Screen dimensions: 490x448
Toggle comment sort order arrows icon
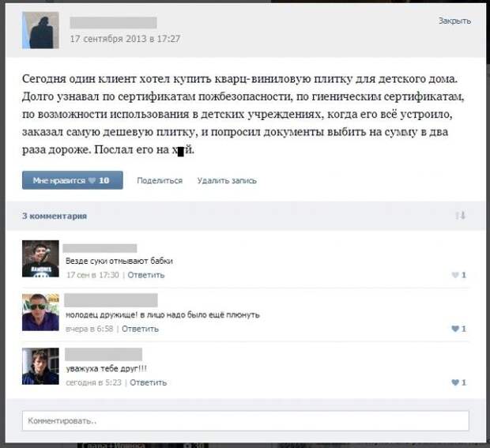(x=460, y=216)
